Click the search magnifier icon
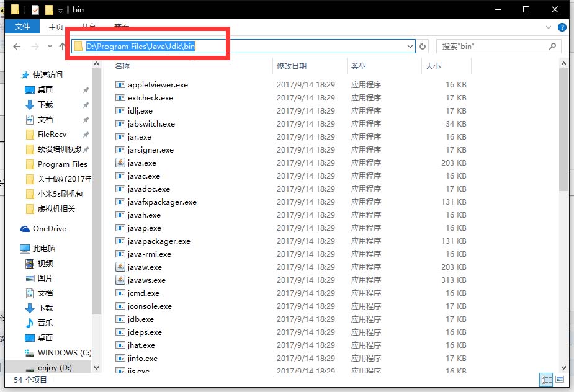This screenshot has width=574, height=392. coord(553,46)
